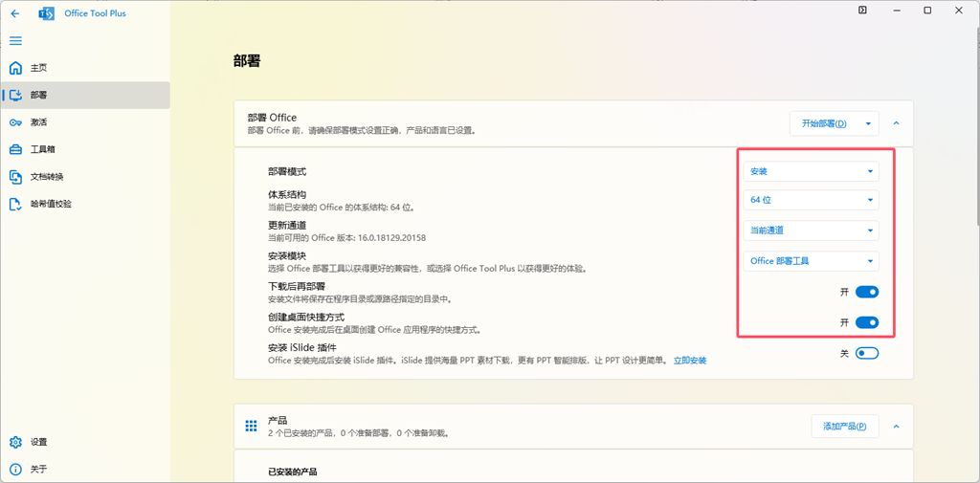Click the Office Tool Plus title text
Viewport: 980px width, 483px height.
click(x=95, y=13)
